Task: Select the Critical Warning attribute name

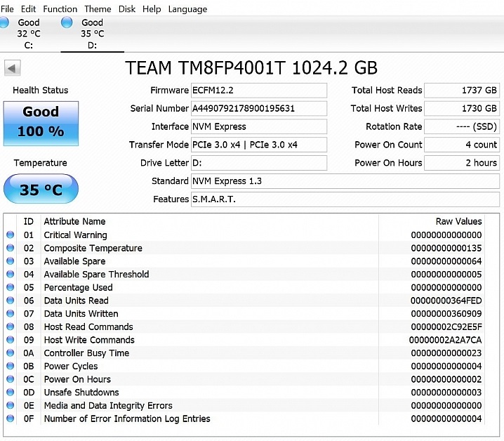Action: [75, 235]
